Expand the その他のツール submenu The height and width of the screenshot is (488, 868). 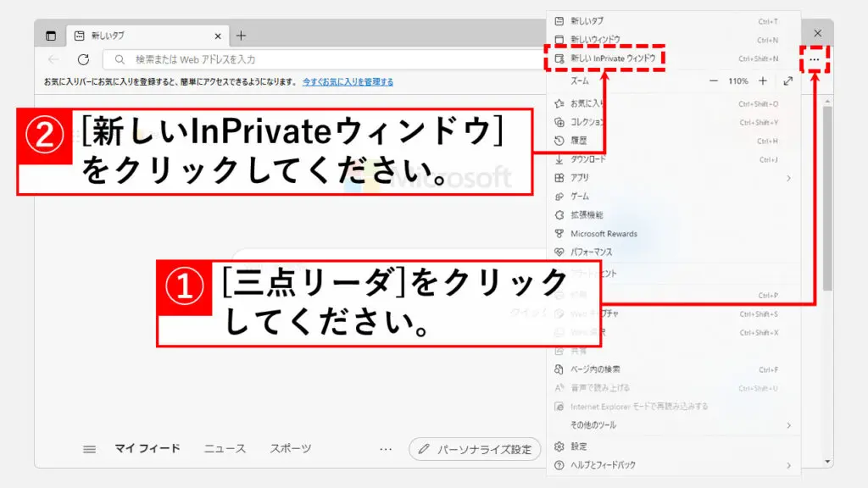788,424
